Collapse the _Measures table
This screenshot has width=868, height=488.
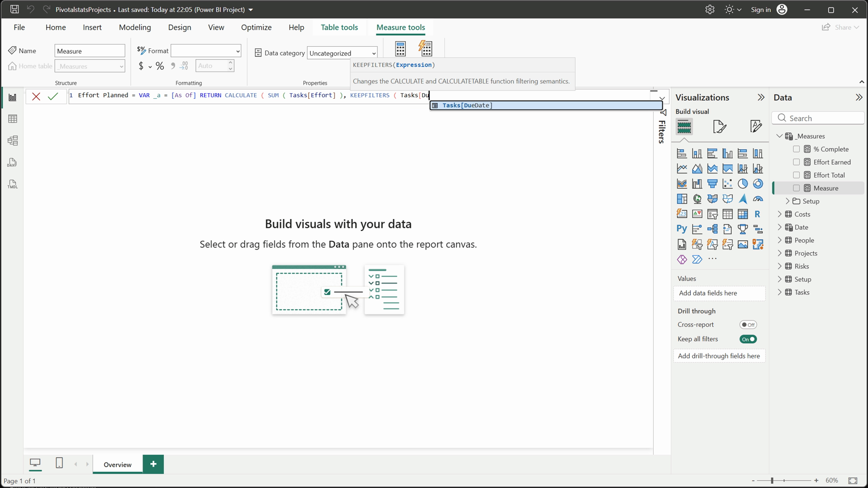coord(780,136)
